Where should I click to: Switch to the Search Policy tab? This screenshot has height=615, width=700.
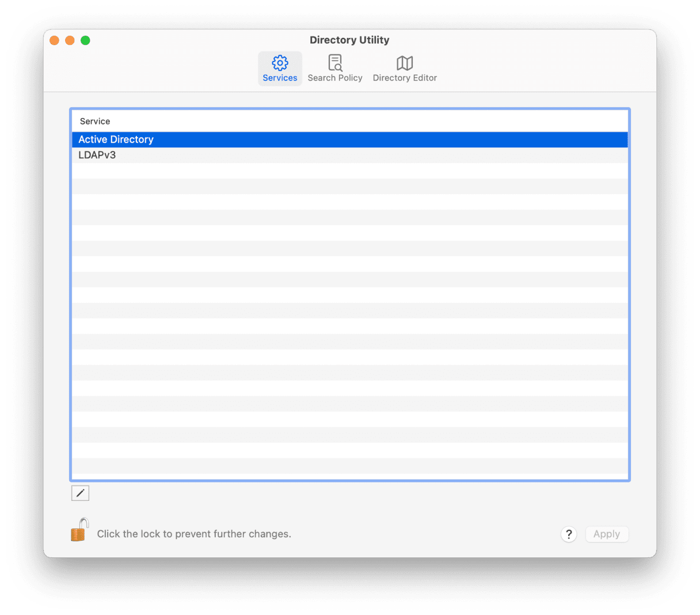tap(335, 69)
